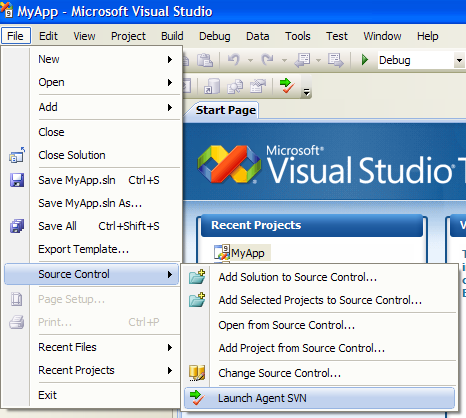The width and height of the screenshot is (466, 418).
Task: Open the Help menu
Action: pos(428,36)
